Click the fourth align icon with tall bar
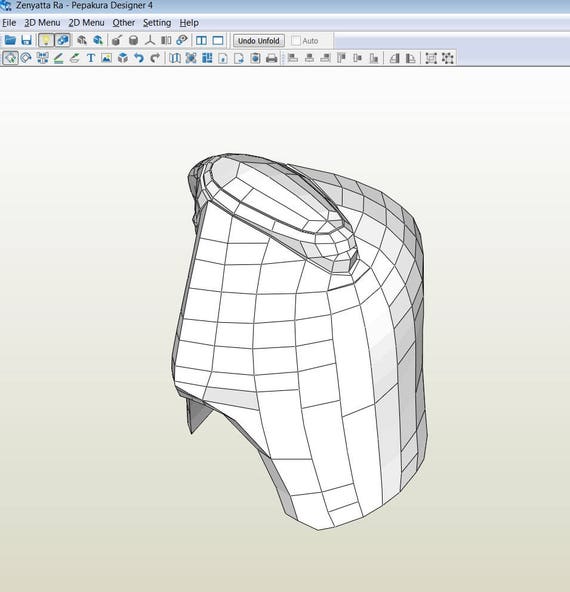This screenshot has height=592, width=570. (x=342, y=58)
